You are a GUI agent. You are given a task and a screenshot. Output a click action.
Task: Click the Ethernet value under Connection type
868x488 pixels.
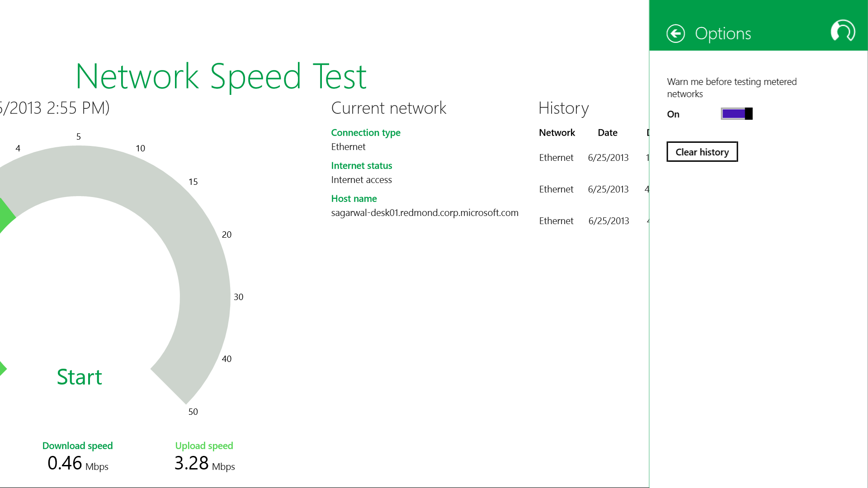click(348, 147)
